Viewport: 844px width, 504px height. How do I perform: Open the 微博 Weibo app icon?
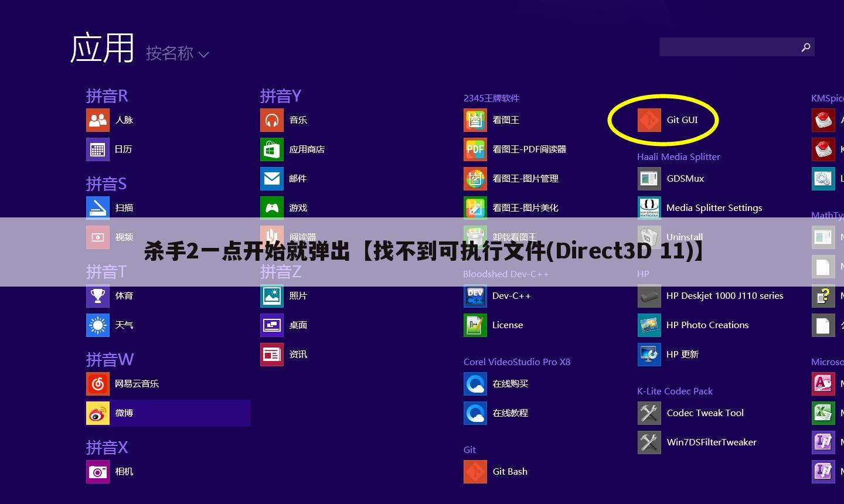tap(98, 413)
